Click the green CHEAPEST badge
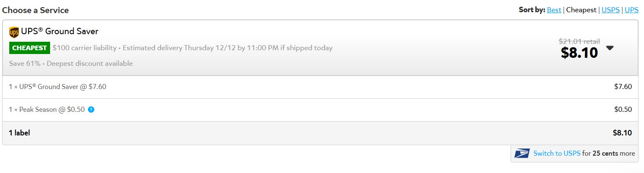Viewport: 644px width, 173px height. [x=29, y=48]
